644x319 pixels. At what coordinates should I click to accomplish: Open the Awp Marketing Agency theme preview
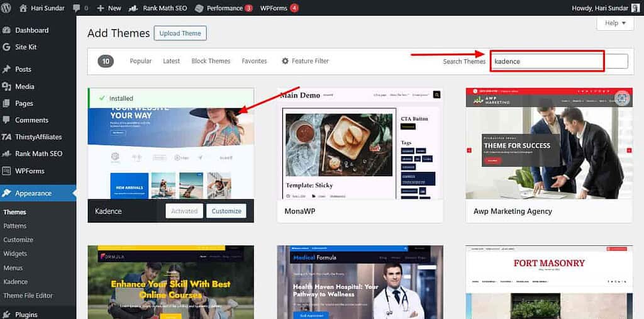tap(548, 143)
